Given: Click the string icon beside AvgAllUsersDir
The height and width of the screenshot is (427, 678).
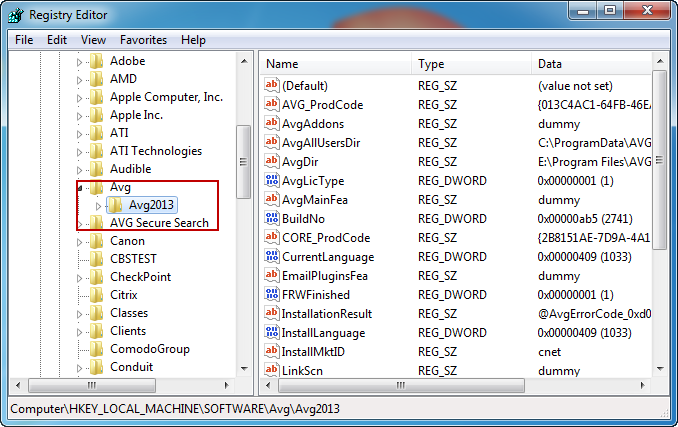Looking at the screenshot, I should pos(272,142).
